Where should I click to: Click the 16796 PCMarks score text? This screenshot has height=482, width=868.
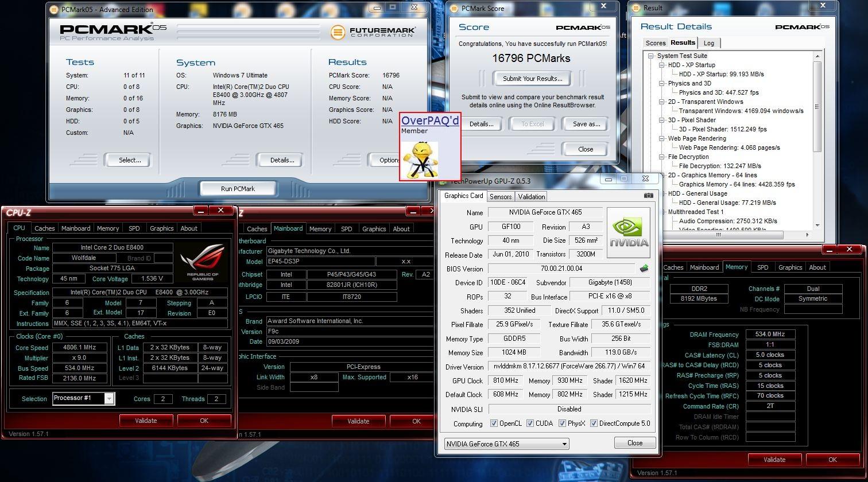pyautogui.click(x=531, y=58)
